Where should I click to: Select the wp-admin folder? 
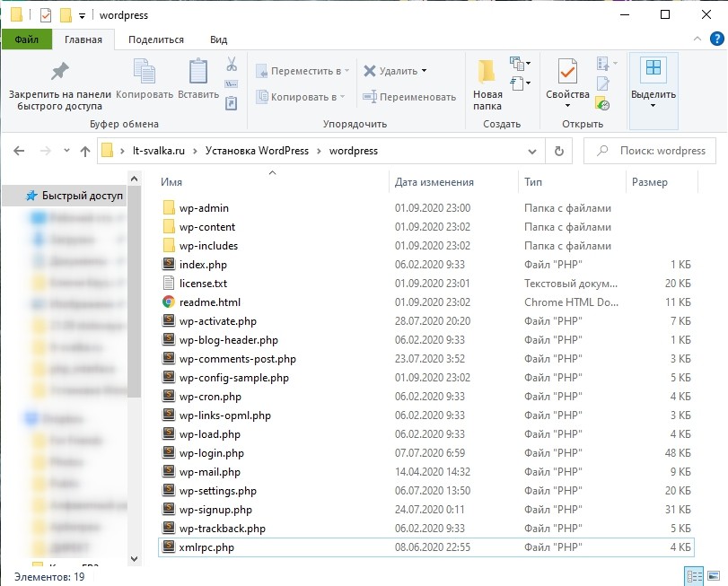click(426, 208)
